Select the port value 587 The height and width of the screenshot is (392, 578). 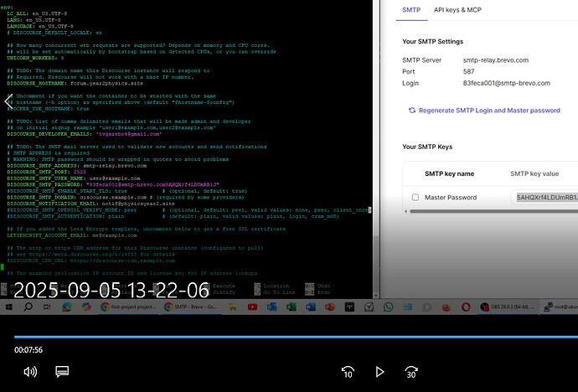pyautogui.click(x=468, y=71)
